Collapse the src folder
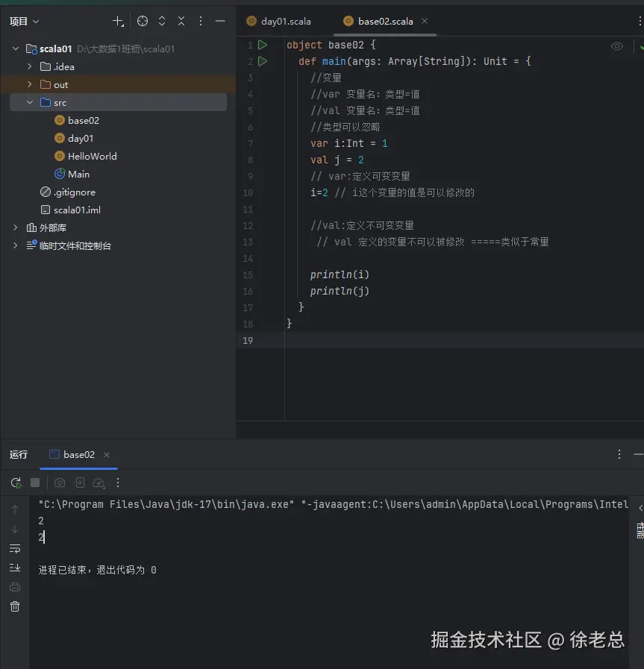 tap(30, 102)
